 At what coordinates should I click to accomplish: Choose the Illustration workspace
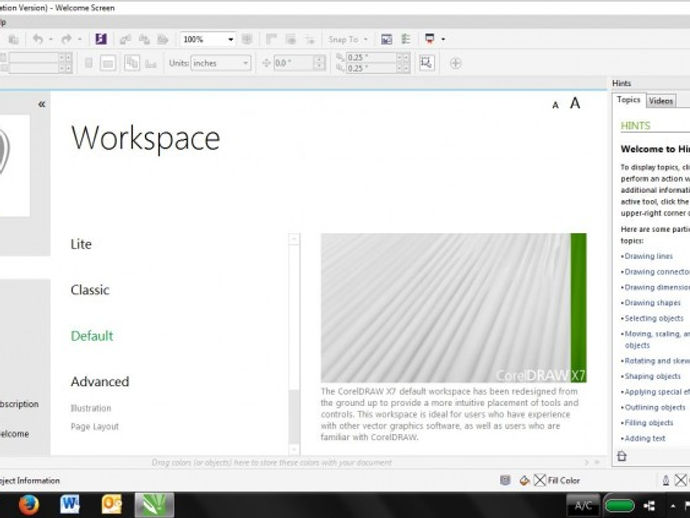click(x=91, y=408)
